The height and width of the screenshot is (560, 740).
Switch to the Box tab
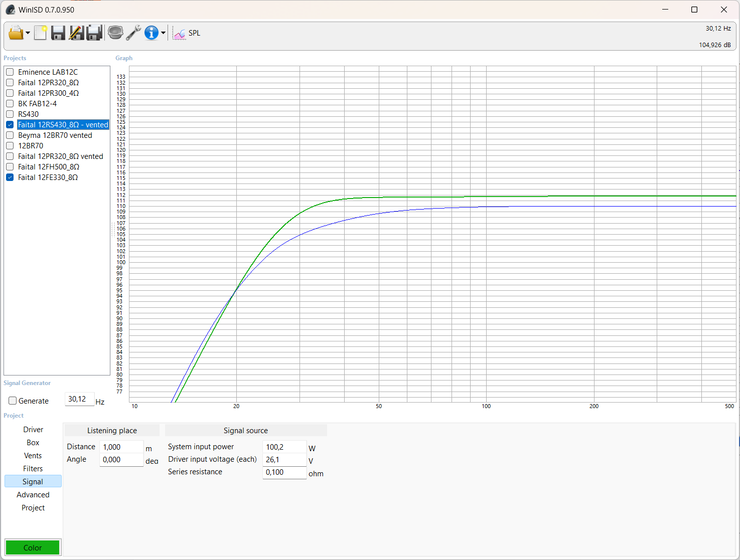tap(33, 443)
